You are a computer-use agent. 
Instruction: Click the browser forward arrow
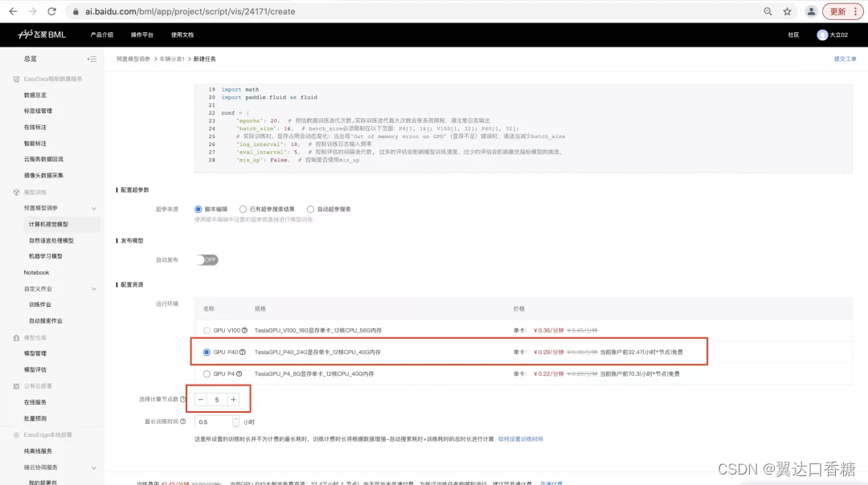coord(32,11)
